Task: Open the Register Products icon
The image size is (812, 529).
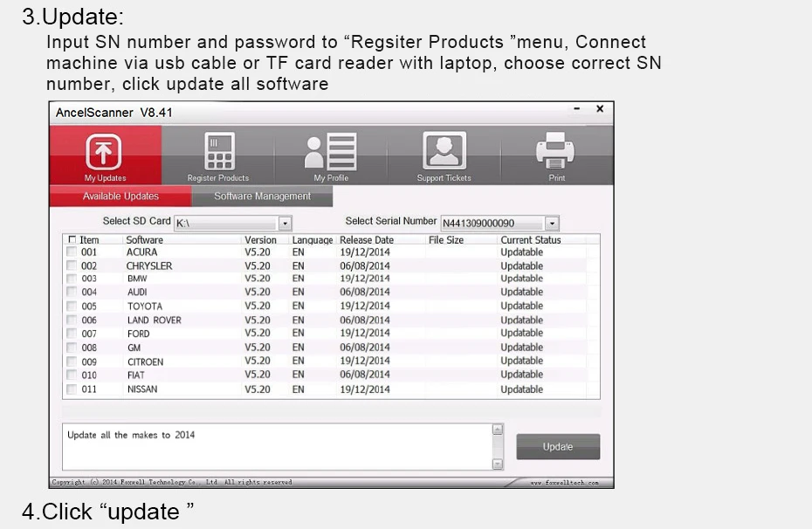Action: [x=219, y=151]
